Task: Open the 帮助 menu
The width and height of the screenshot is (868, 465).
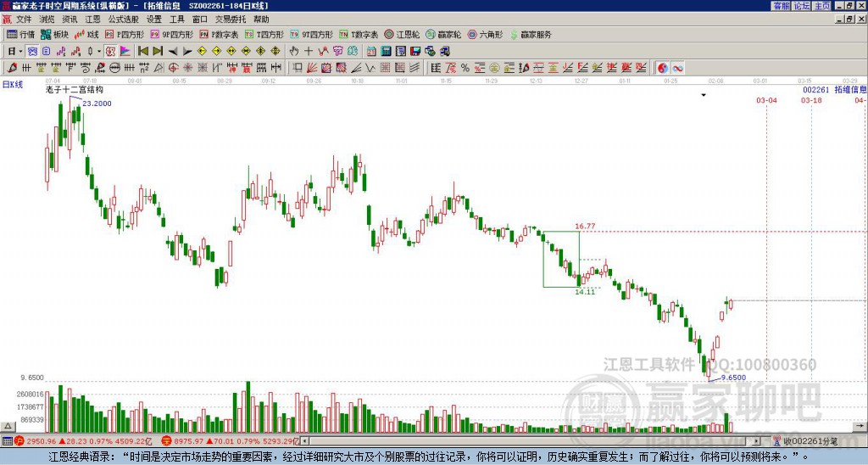Action: coord(261,20)
